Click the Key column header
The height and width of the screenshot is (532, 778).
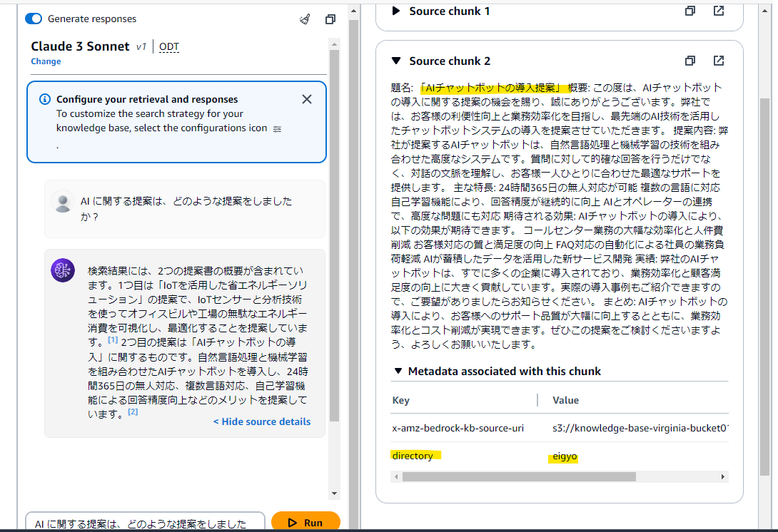401,400
